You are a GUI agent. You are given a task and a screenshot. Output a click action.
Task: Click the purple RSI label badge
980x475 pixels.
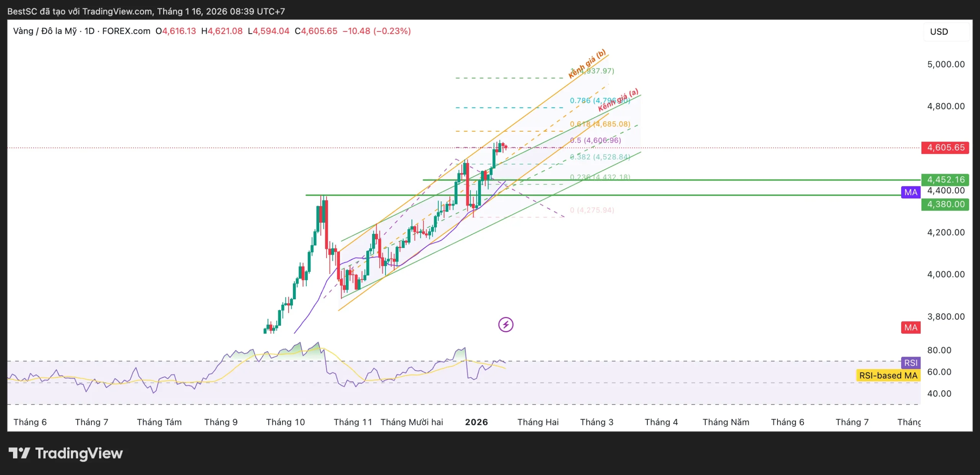pyautogui.click(x=911, y=362)
